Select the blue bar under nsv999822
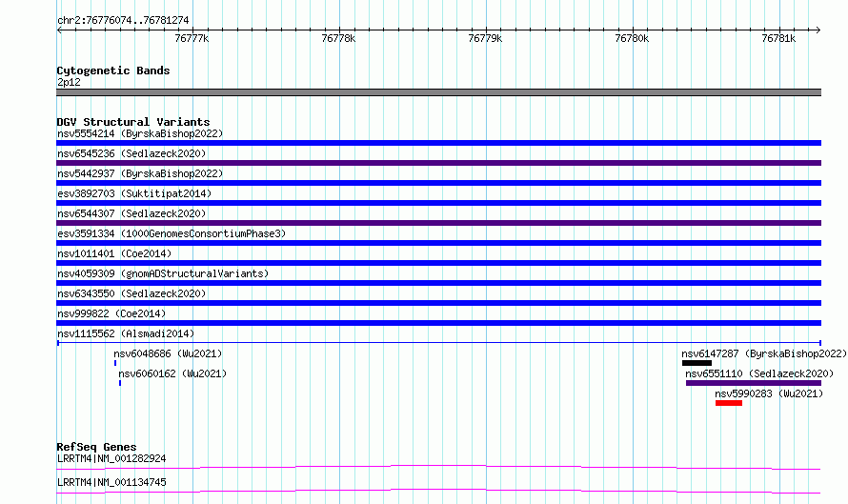The image size is (848, 504). pyautogui.click(x=438, y=323)
